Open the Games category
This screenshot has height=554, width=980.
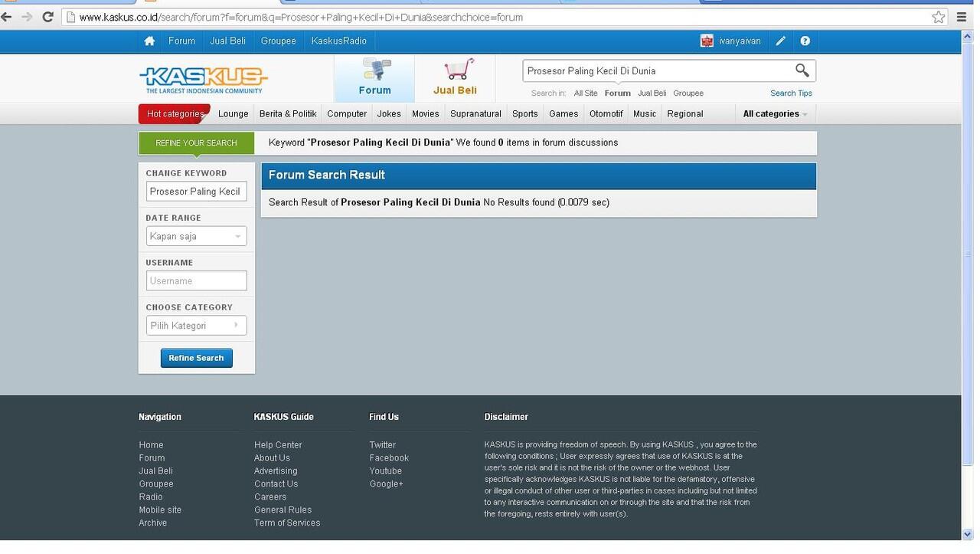coord(563,114)
